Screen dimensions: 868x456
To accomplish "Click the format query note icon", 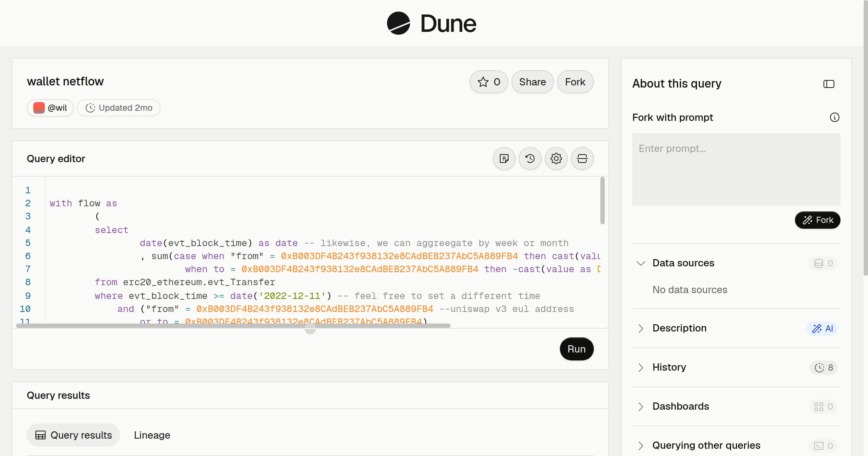I will 504,159.
